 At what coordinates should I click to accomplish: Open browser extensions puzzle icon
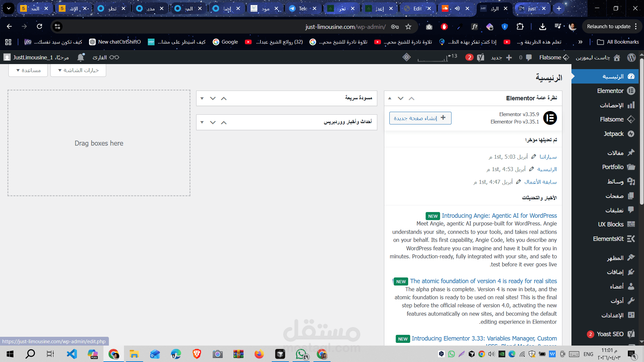point(520,27)
